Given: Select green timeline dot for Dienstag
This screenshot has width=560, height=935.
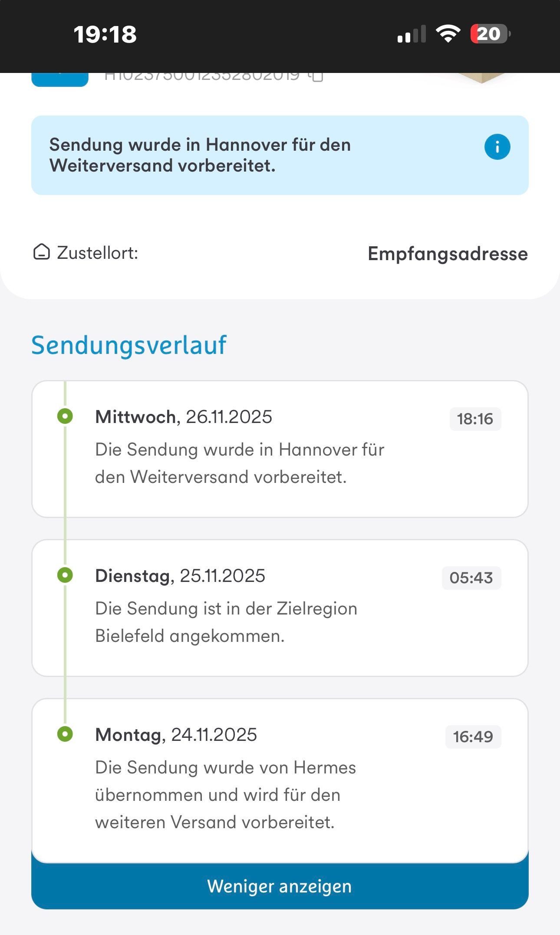Looking at the screenshot, I should (65, 575).
